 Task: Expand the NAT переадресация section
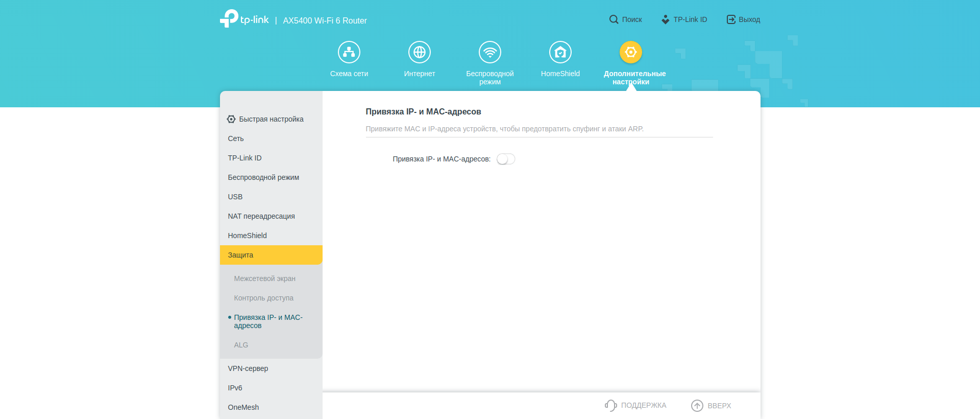[261, 216]
